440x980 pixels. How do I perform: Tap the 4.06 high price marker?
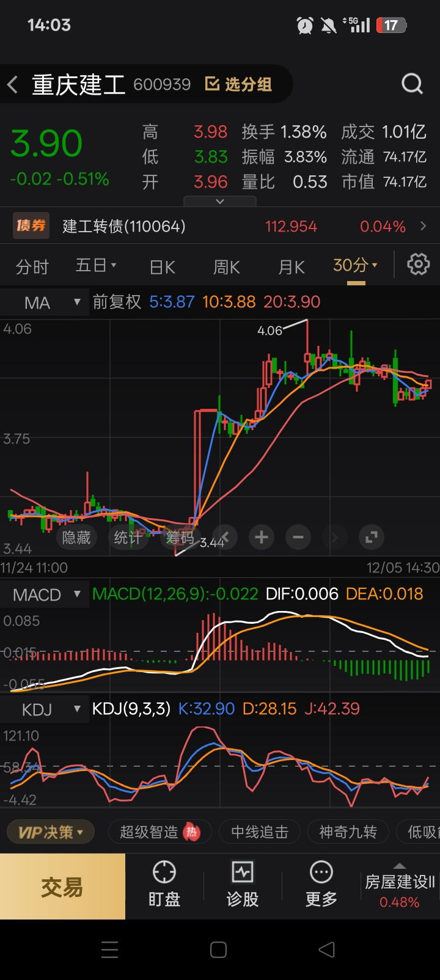[x=269, y=331]
